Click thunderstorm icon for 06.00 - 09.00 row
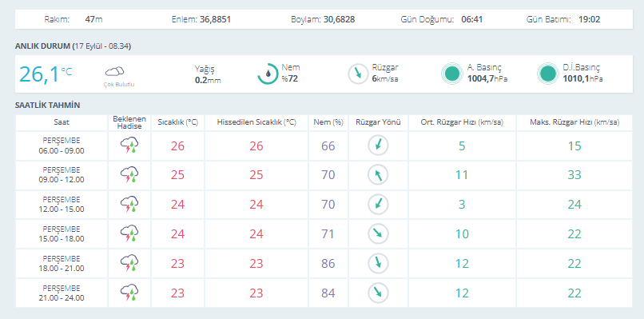 tap(129, 146)
